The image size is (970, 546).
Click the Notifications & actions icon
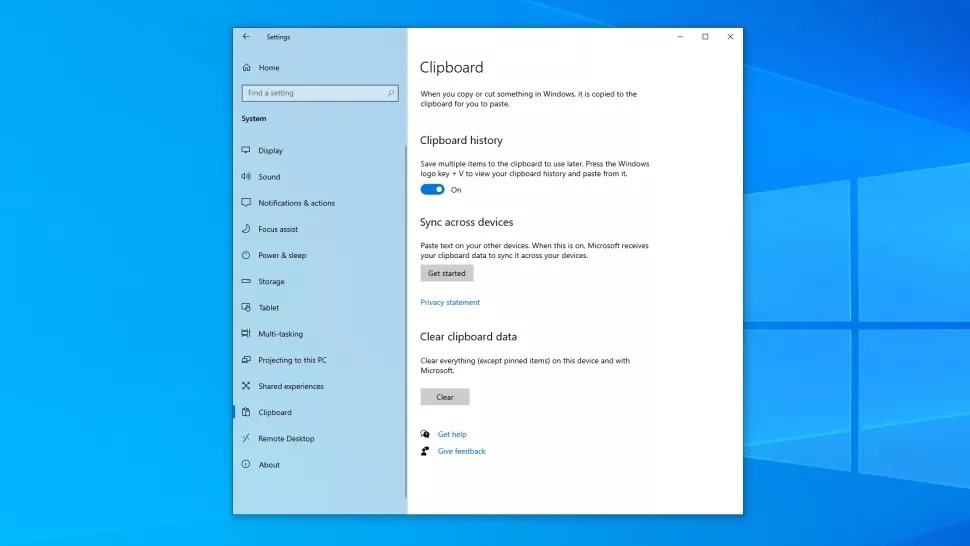coord(246,202)
